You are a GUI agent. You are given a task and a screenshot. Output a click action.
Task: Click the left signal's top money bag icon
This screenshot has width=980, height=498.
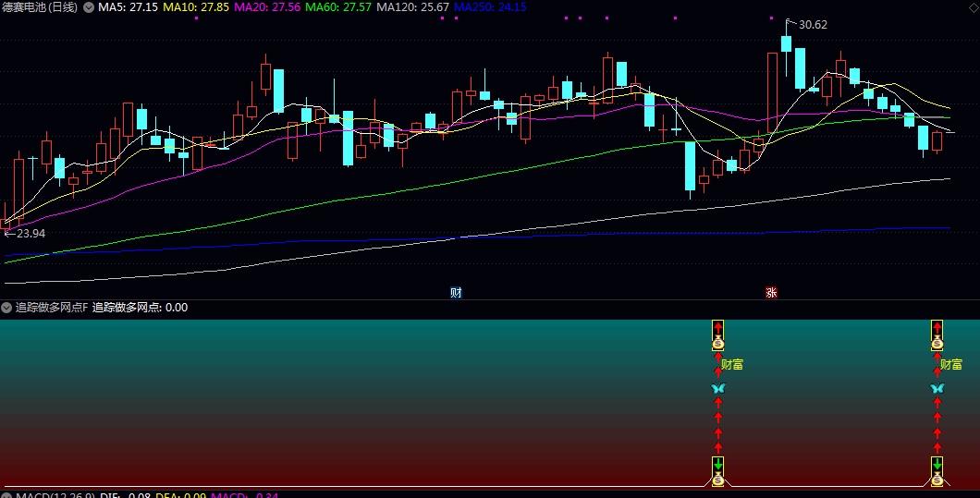point(718,343)
